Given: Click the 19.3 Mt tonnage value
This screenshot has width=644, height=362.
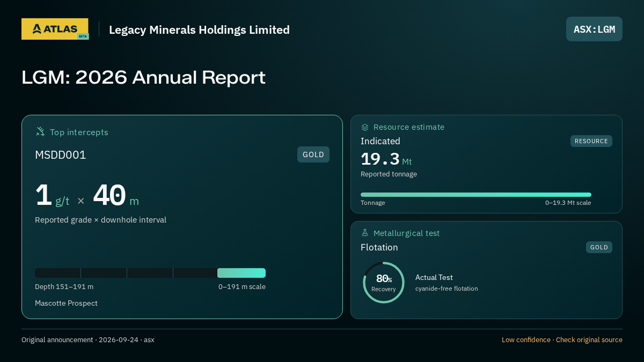Looking at the screenshot, I should [x=386, y=159].
